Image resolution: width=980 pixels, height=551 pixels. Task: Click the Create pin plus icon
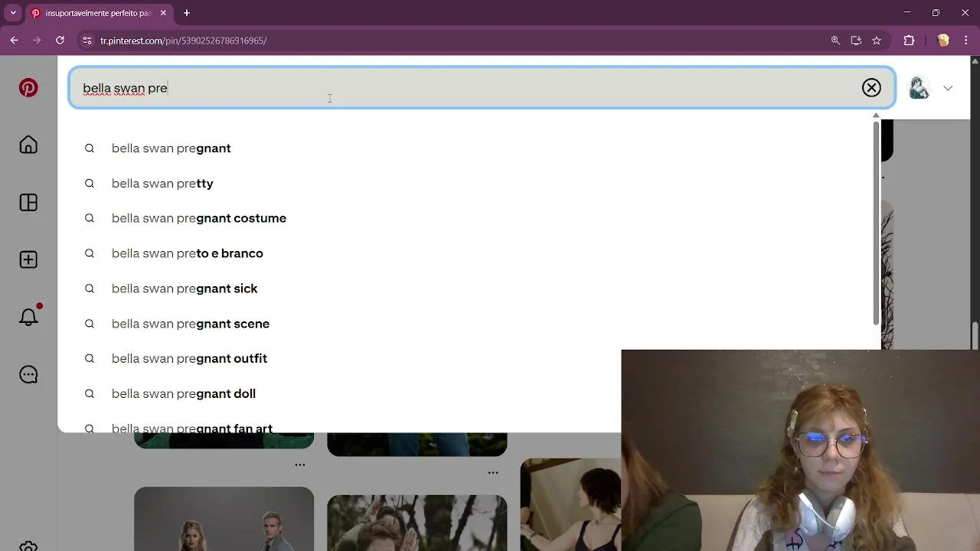[28, 260]
